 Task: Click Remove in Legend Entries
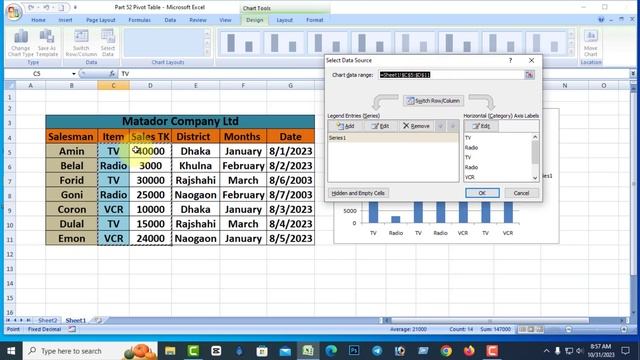point(416,126)
